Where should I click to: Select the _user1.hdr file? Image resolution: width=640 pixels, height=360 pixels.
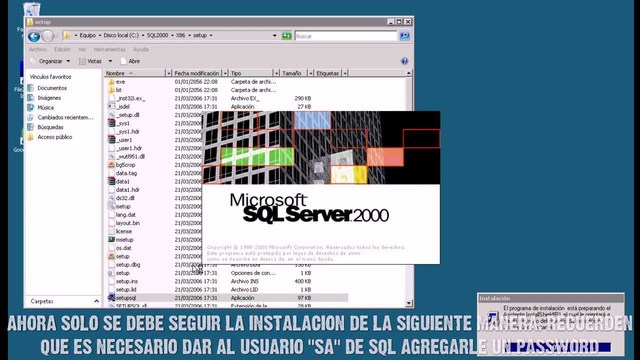(x=129, y=148)
